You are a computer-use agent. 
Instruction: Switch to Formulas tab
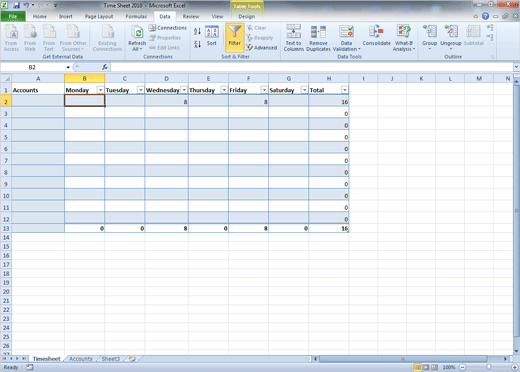click(136, 16)
